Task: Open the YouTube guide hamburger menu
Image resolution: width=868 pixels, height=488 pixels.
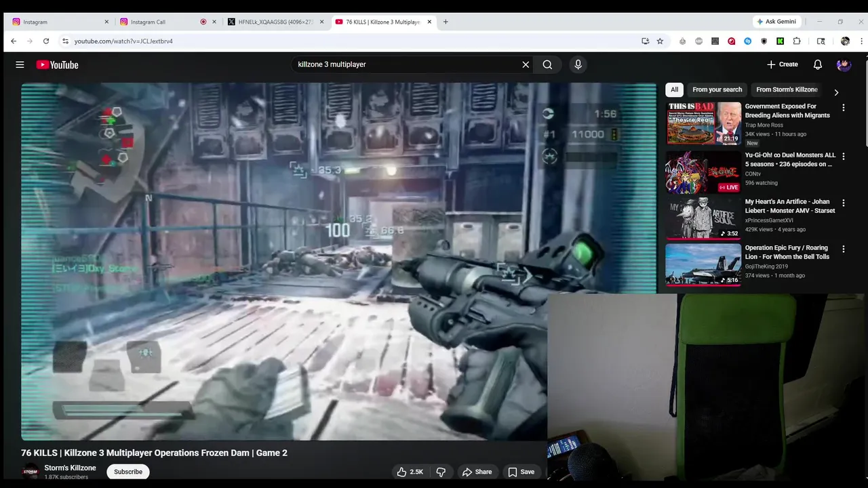Action: [20, 64]
